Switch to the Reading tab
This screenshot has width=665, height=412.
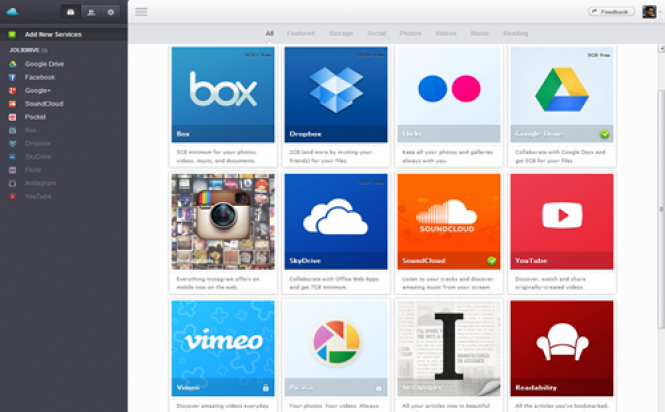pyautogui.click(x=516, y=33)
